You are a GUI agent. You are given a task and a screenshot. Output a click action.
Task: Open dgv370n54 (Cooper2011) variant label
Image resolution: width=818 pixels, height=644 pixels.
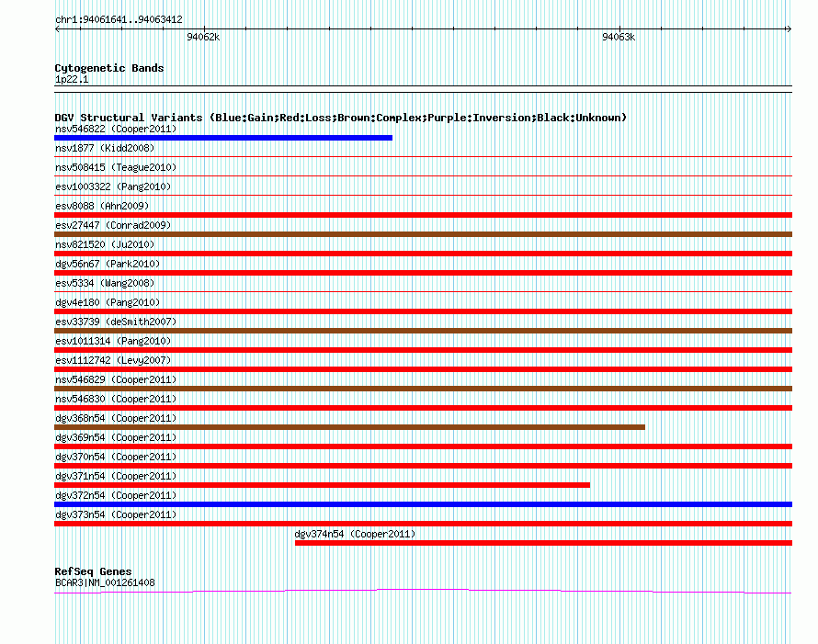[116, 457]
